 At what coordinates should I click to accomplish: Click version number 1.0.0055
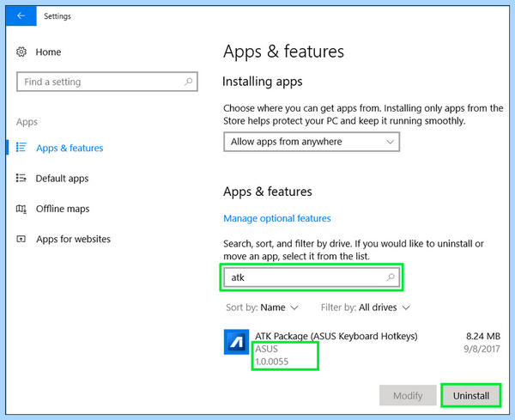coord(272,362)
